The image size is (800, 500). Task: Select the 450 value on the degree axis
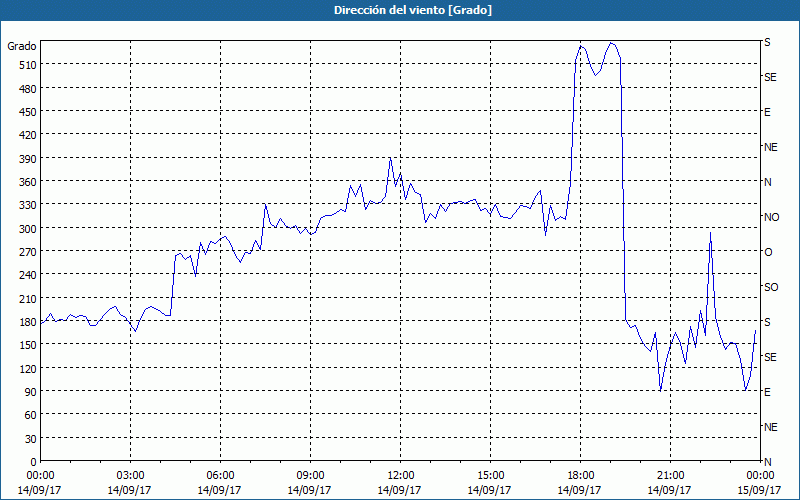(x=28, y=112)
